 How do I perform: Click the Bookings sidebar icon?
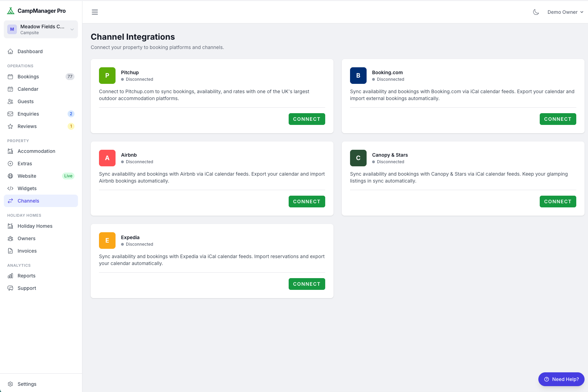[x=10, y=77]
